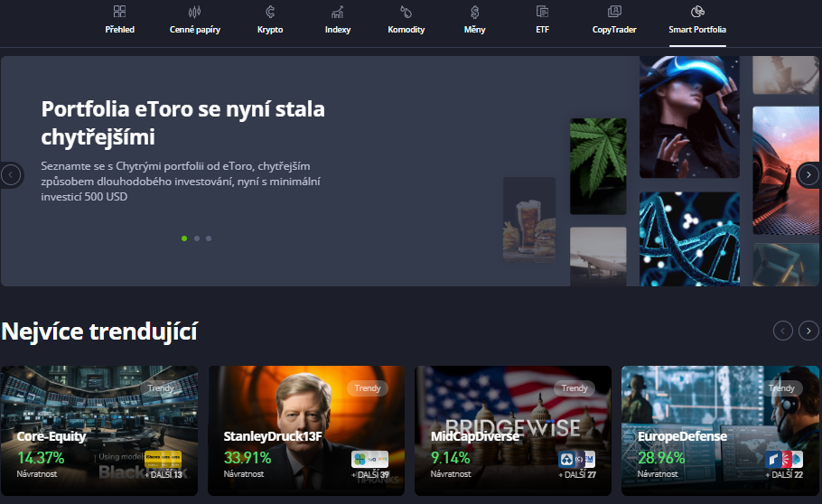Open the CopyTrader icon
This screenshot has height=504, width=822.
click(x=614, y=13)
